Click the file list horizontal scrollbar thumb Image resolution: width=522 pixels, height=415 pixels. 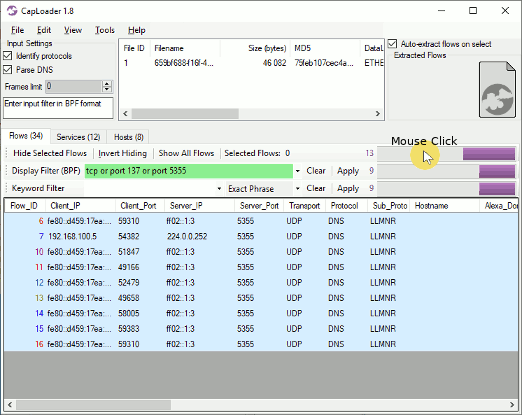click(x=185, y=114)
